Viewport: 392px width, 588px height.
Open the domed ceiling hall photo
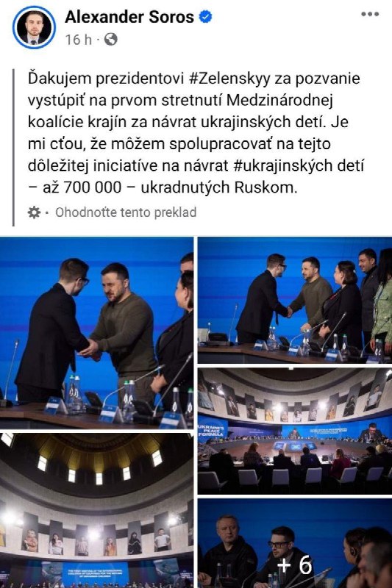97,511
